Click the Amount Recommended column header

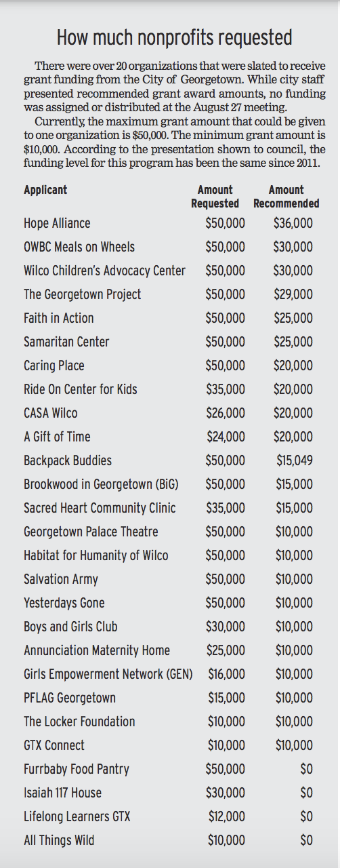point(286,197)
